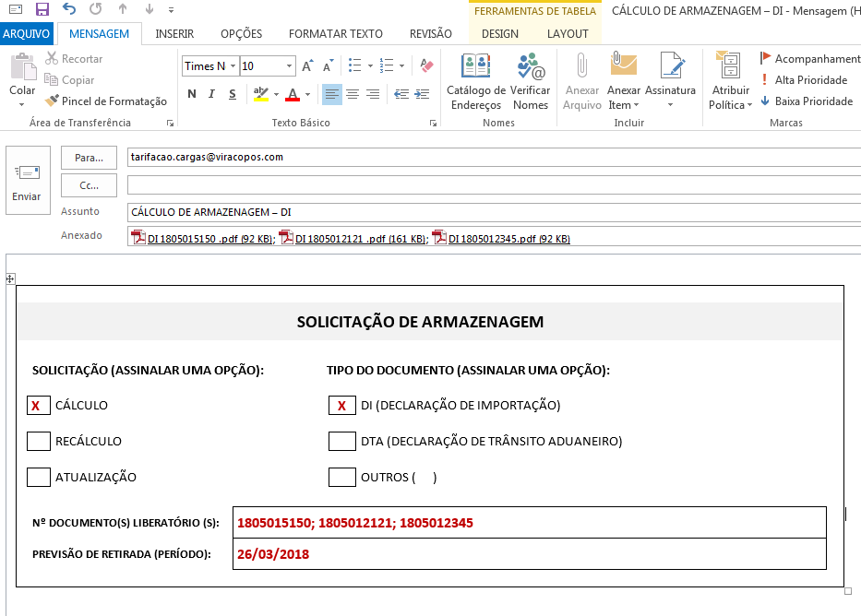Mark message as Baixa Prioridade
861x616 pixels.
(806, 101)
